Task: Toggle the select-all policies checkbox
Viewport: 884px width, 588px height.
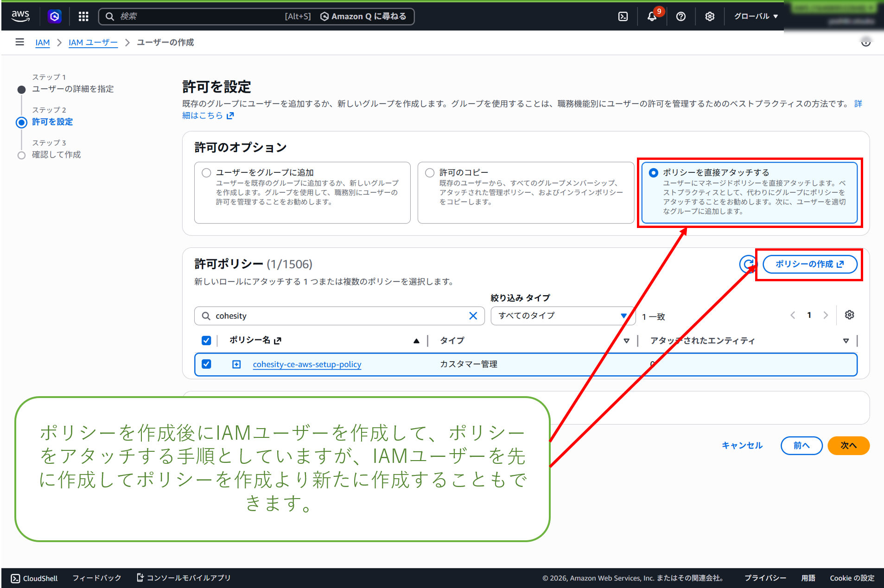Action: pyautogui.click(x=206, y=341)
